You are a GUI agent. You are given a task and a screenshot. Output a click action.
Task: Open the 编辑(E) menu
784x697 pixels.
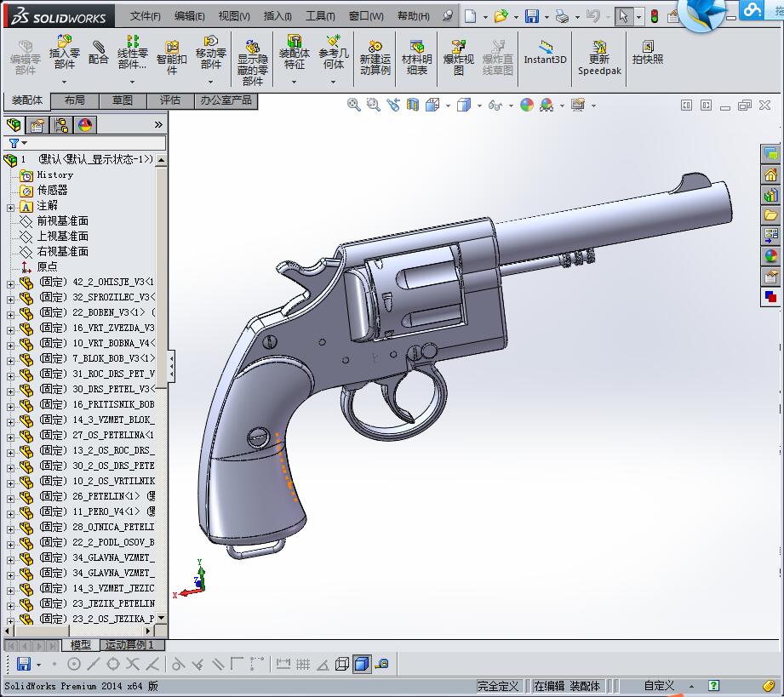[x=190, y=16]
